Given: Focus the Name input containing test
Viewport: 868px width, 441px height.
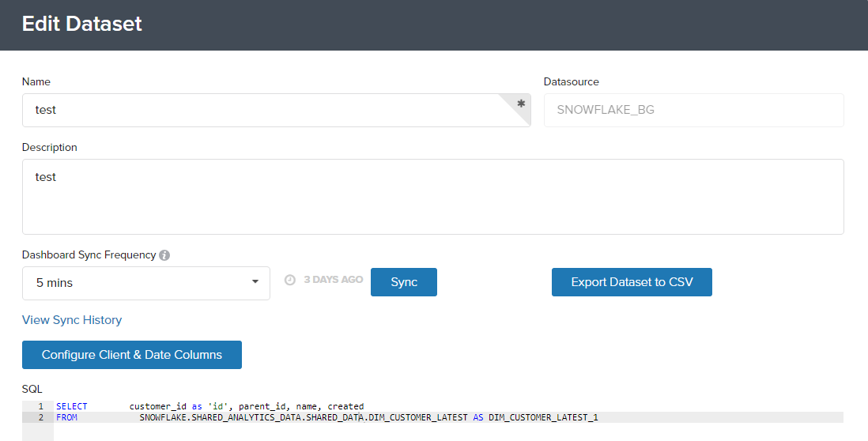Looking at the screenshot, I should (x=261, y=110).
